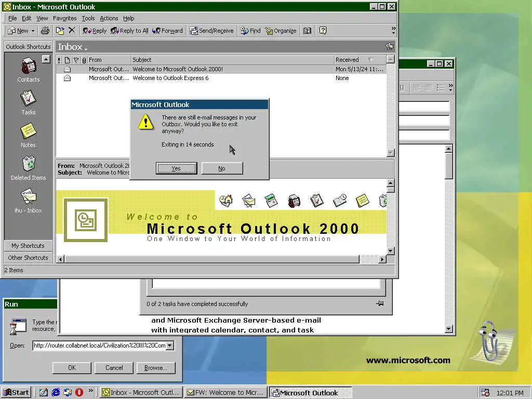The height and width of the screenshot is (399, 532).
Task: Select the Other Shortcuts group button
Action: (28, 258)
